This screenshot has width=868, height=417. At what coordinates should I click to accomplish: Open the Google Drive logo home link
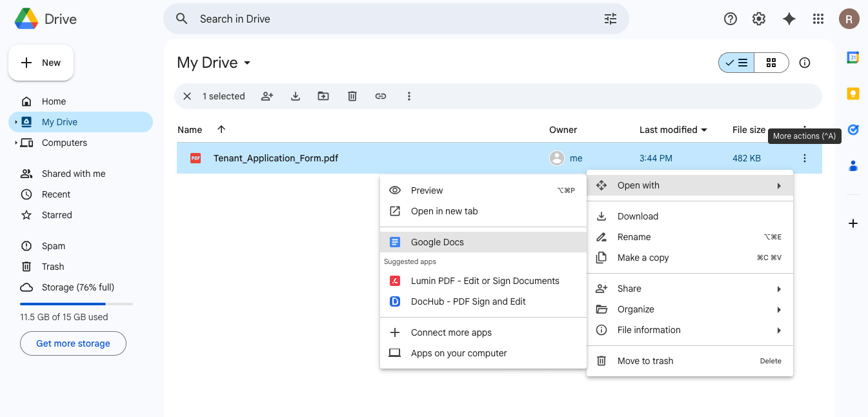click(46, 19)
